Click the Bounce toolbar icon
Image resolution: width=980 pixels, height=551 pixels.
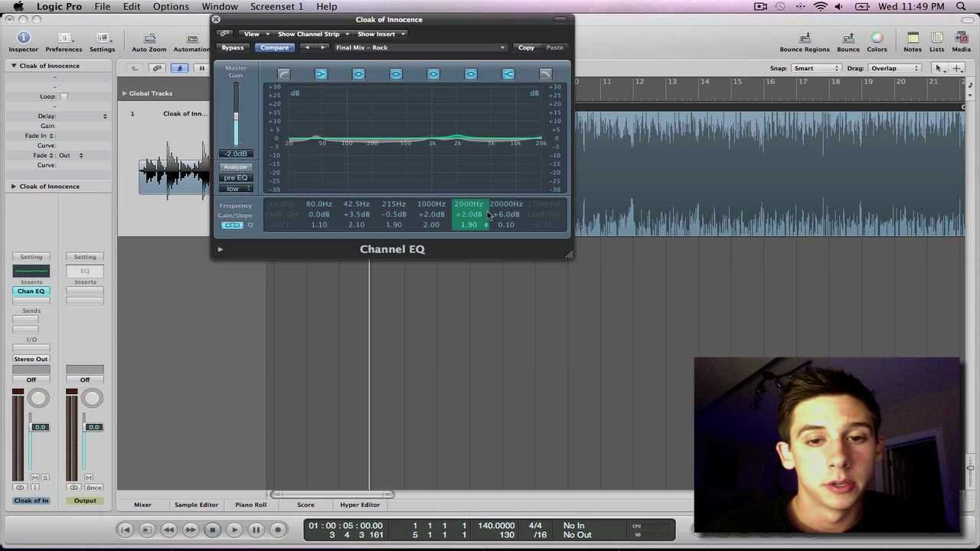click(848, 38)
